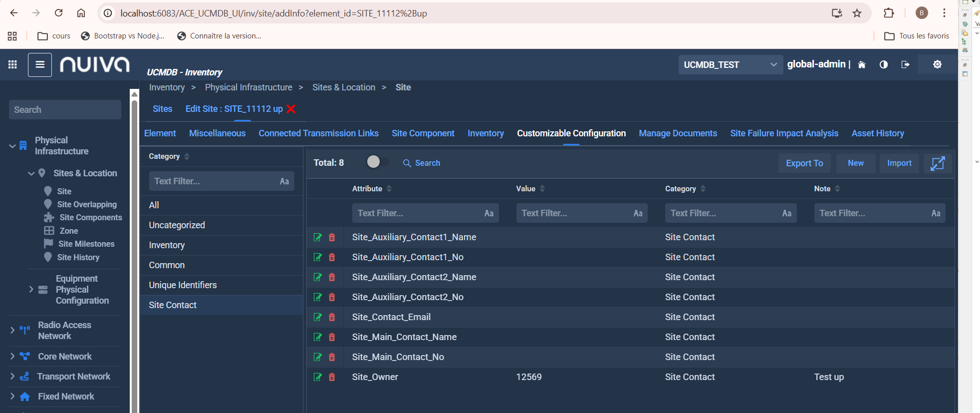Toggle the contrast theme icon

coord(883,64)
